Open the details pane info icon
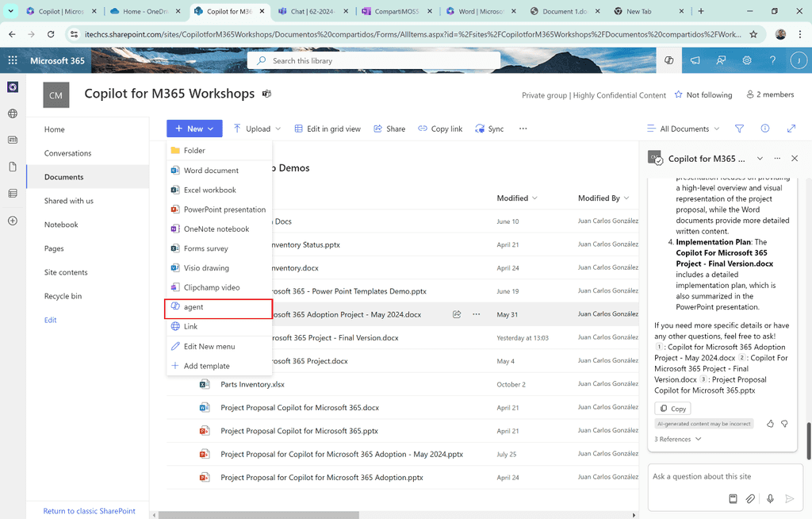 tap(765, 129)
